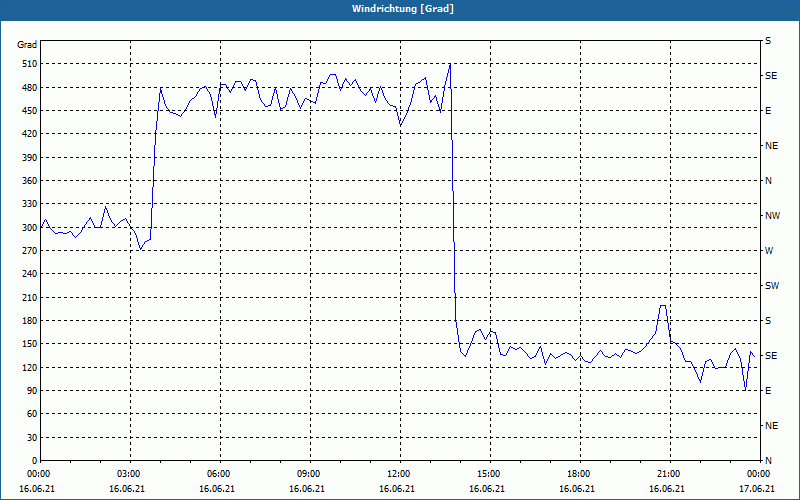Click the "180" y-axis value
This screenshot has width=800, height=500.
click(x=30, y=321)
